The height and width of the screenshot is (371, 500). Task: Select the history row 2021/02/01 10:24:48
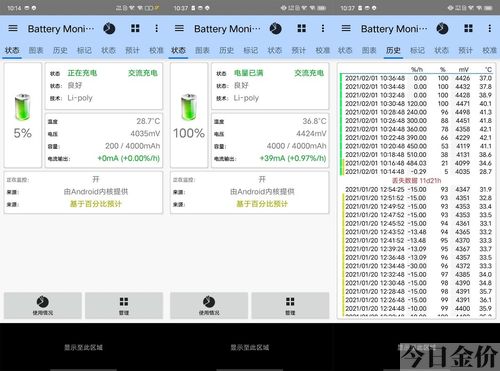click(418, 129)
